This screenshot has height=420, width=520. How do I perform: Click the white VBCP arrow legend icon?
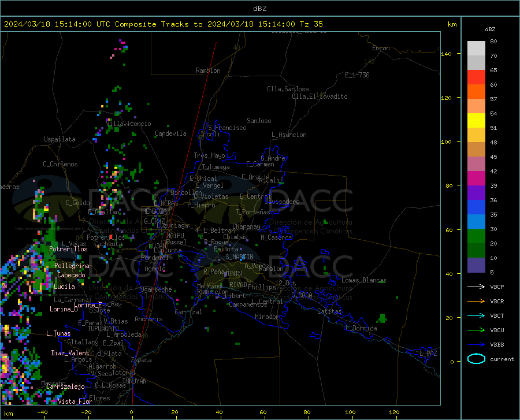[x=476, y=287]
